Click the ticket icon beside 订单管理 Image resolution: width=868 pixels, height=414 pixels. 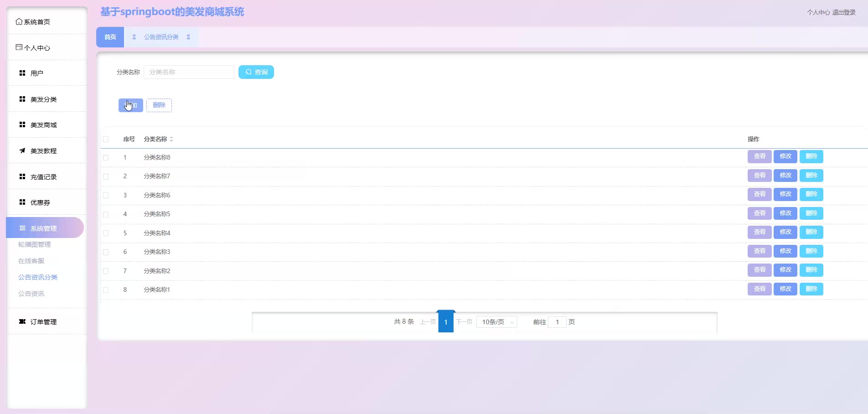pos(22,321)
